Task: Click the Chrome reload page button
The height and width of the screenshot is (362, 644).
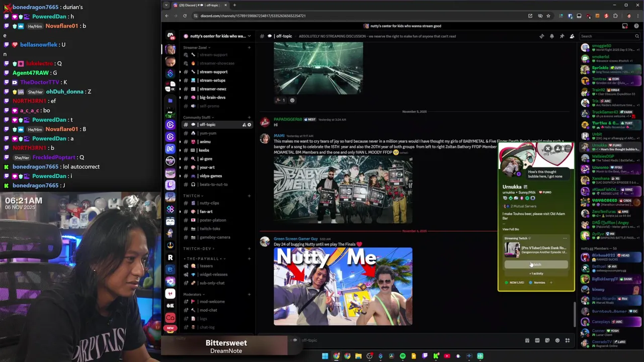Action: click(185, 16)
